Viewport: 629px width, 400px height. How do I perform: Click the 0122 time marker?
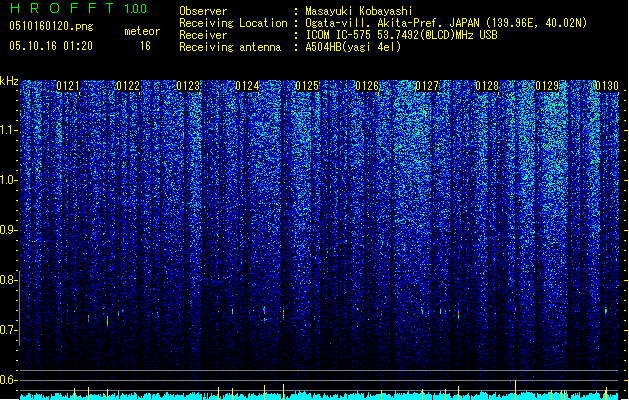click(x=128, y=86)
